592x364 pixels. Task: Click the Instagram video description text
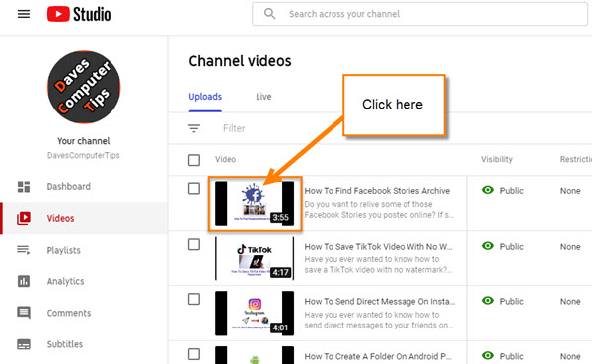click(378, 320)
